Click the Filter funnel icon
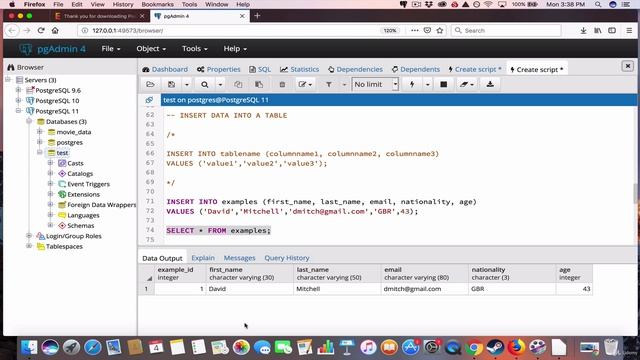The image size is (640, 360). coord(329,84)
